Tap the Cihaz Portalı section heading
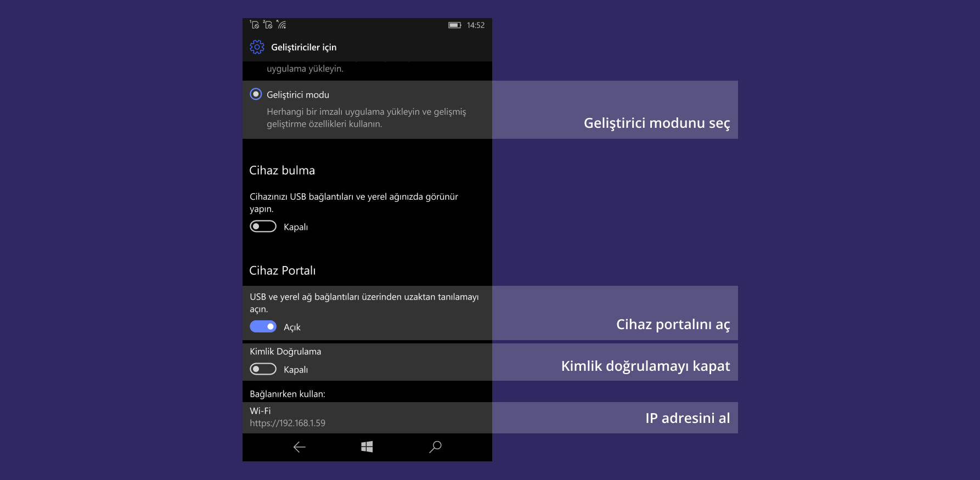The image size is (980, 480). pos(283,270)
